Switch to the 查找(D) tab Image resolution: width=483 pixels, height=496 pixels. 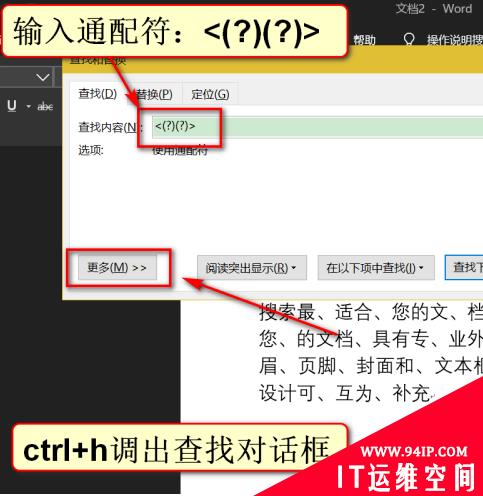(x=97, y=94)
